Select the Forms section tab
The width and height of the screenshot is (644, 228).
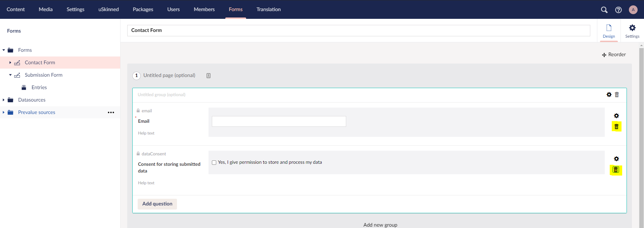click(236, 9)
